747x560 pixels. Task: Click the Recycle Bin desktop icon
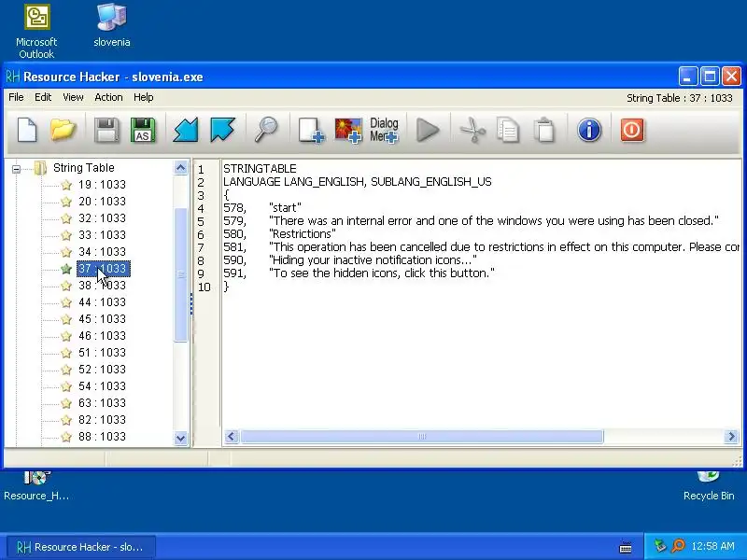pyautogui.click(x=709, y=485)
